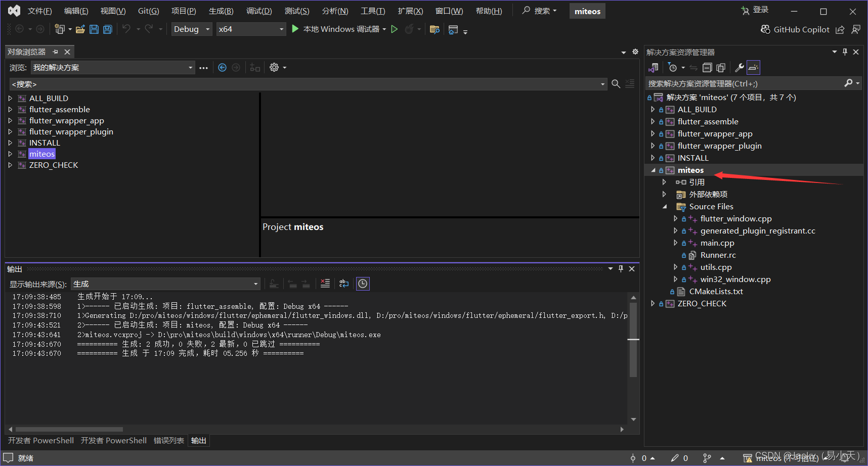The height and width of the screenshot is (466, 868).
Task: Switch views icon in Solution Explorer toolbar
Action: point(654,67)
